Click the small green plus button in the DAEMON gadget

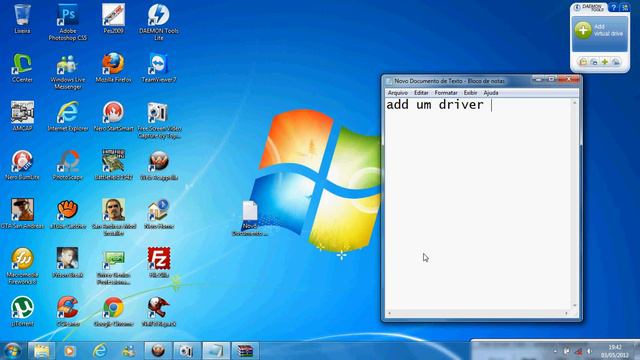click(605, 62)
